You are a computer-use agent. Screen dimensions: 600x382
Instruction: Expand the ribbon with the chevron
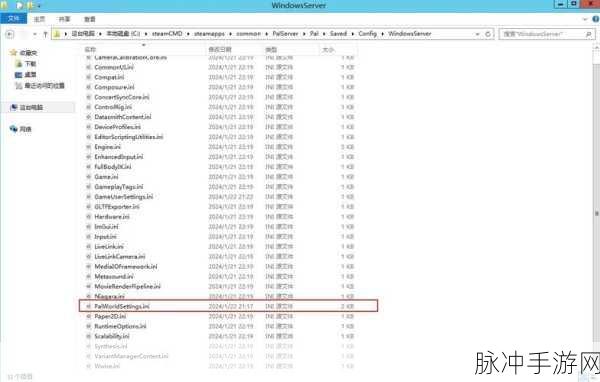click(585, 19)
